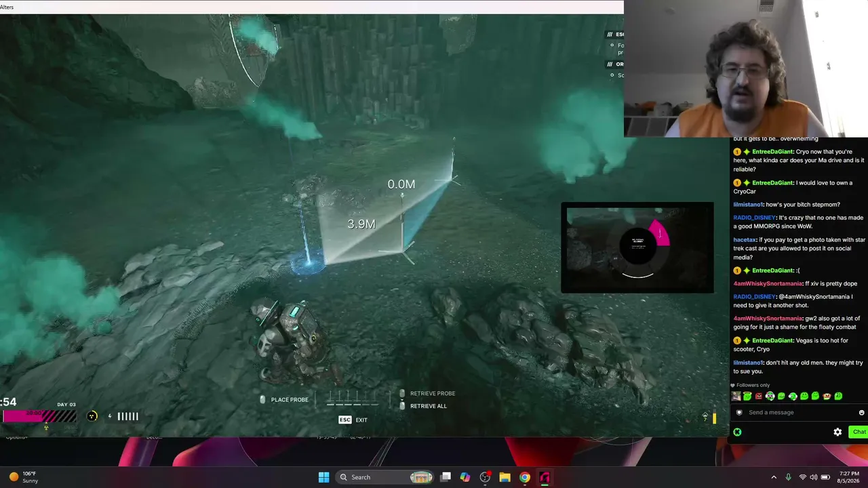Click username hacetax in chat

point(745,239)
